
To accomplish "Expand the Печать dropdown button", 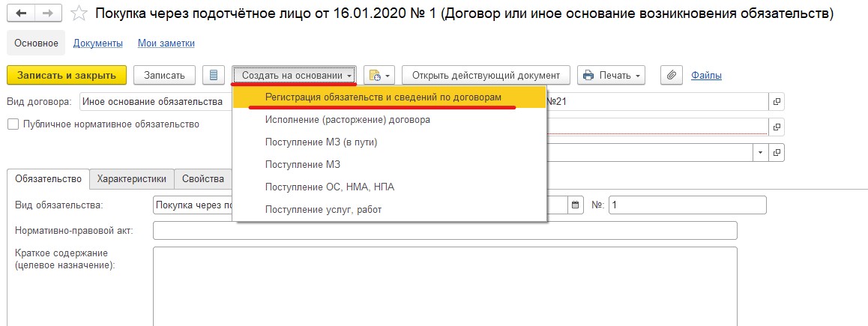I will pyautogui.click(x=611, y=75).
